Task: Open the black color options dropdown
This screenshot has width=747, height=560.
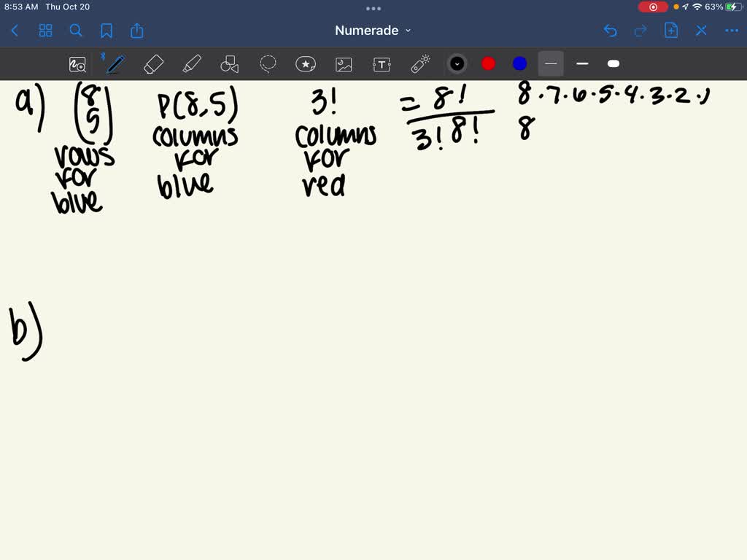Action: pos(457,63)
